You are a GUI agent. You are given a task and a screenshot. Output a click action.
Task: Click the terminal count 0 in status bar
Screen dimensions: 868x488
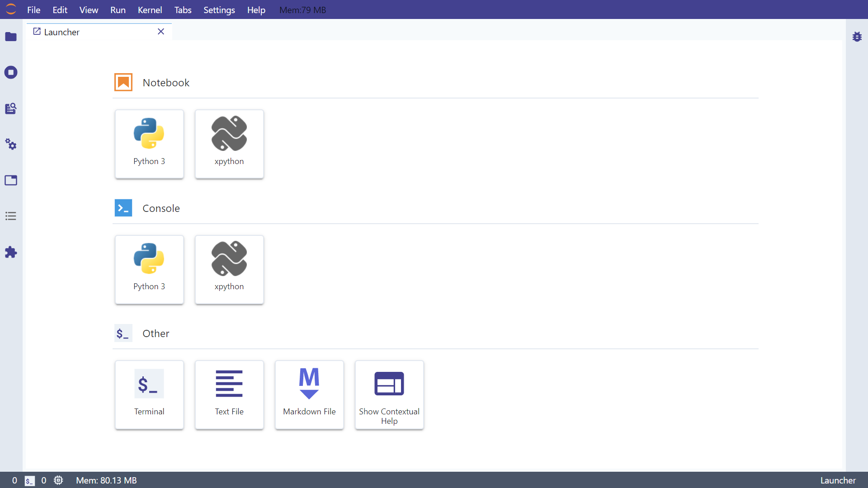tap(14, 480)
